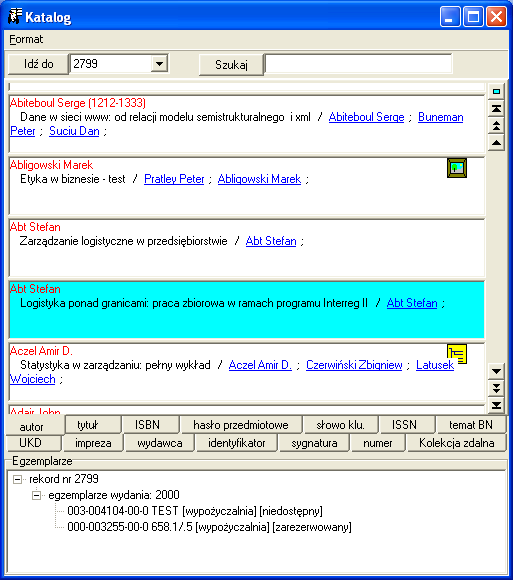Select the słowo klu. tab
Screen dimensions: 513x580
[x=341, y=425]
